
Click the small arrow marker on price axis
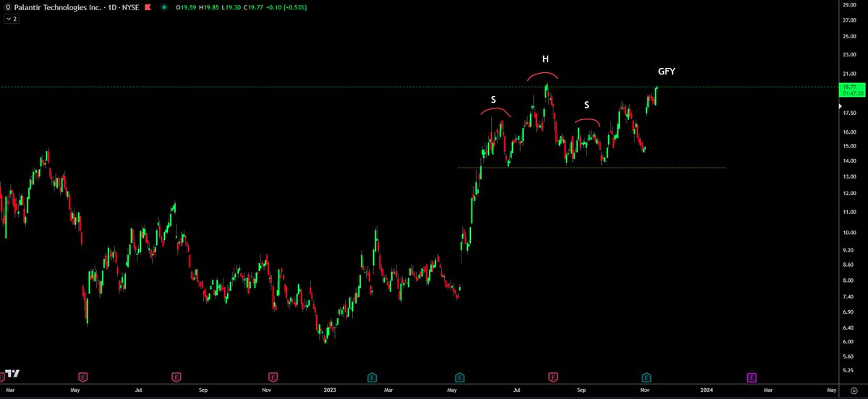(x=839, y=106)
